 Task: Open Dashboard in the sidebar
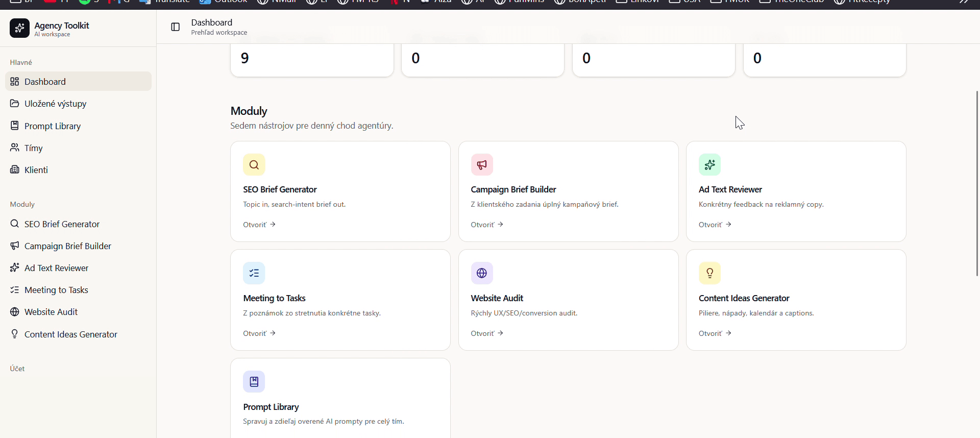pyautogui.click(x=78, y=81)
